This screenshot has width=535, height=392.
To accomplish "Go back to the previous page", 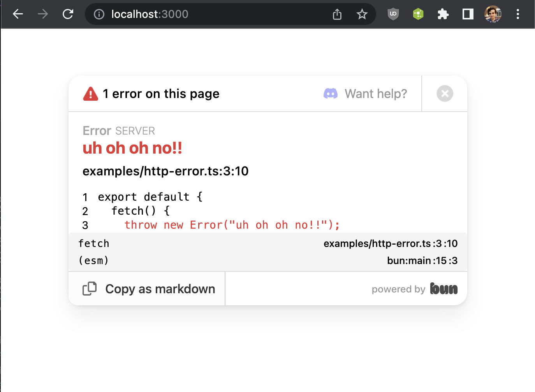I will pos(18,14).
